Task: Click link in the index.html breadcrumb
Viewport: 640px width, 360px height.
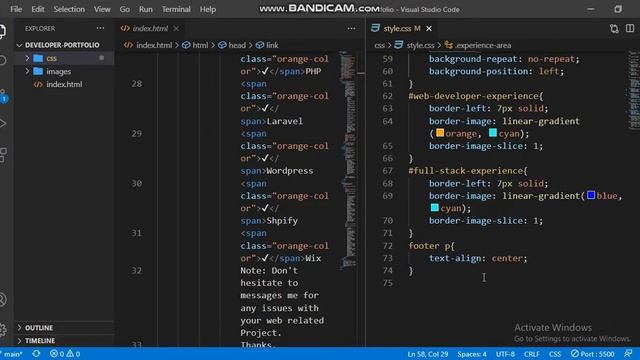Action: coord(272,45)
